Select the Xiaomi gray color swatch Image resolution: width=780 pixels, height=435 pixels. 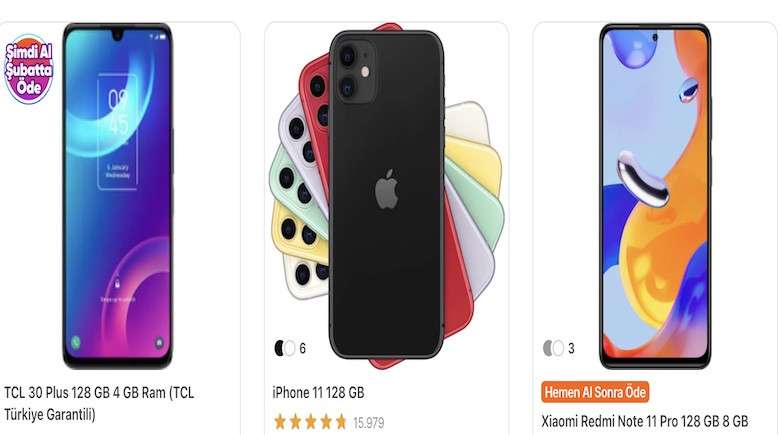[x=548, y=348]
